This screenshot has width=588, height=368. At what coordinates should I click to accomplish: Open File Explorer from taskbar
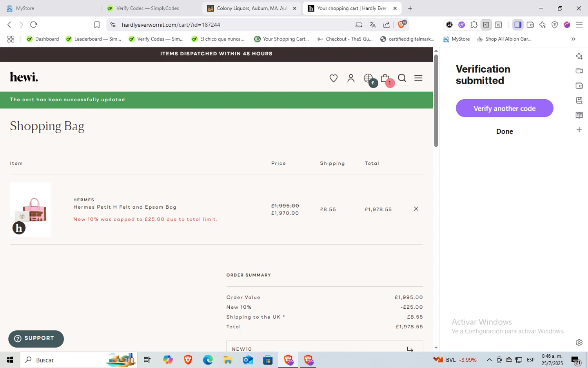point(228,360)
